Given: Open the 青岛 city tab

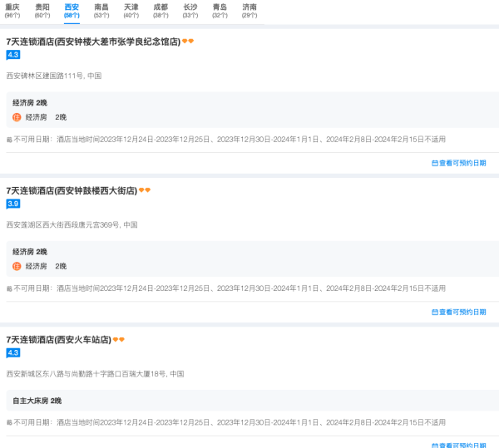Looking at the screenshot, I should tap(220, 11).
